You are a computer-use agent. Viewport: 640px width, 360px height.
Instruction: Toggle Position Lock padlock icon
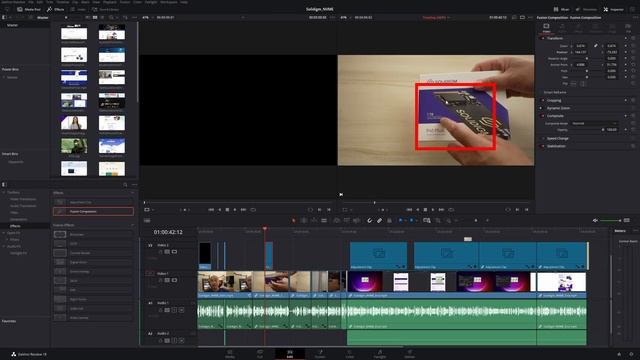389,220
